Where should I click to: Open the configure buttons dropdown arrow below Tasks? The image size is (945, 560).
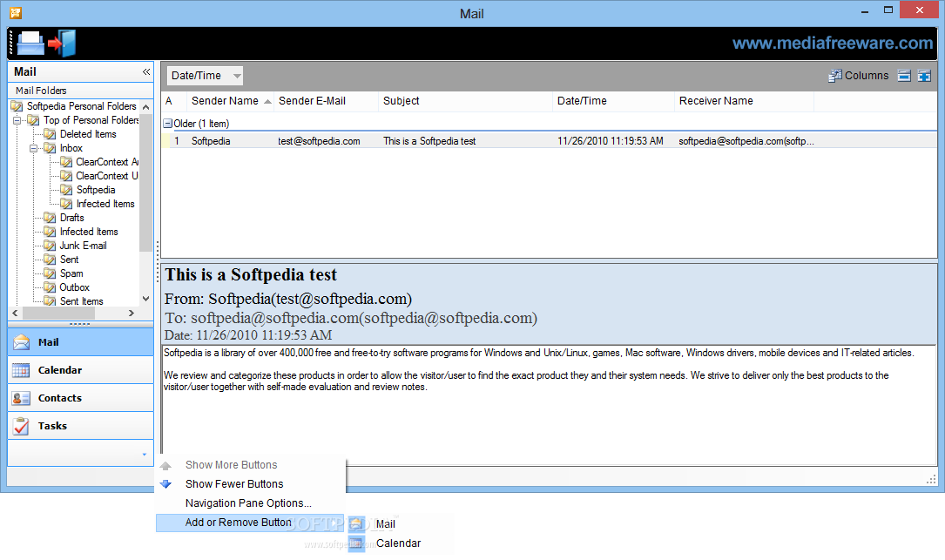[144, 455]
